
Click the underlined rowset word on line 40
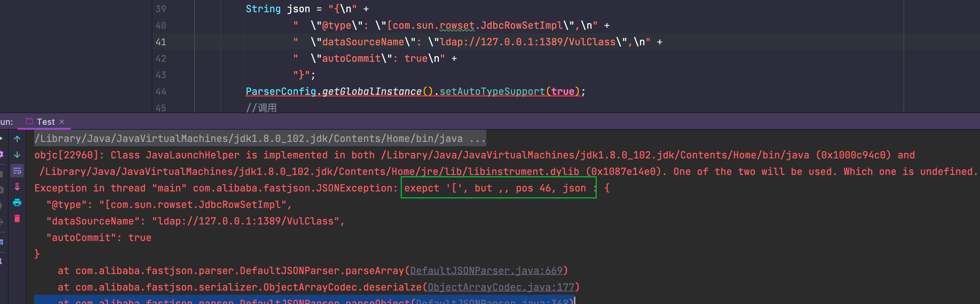457,25
